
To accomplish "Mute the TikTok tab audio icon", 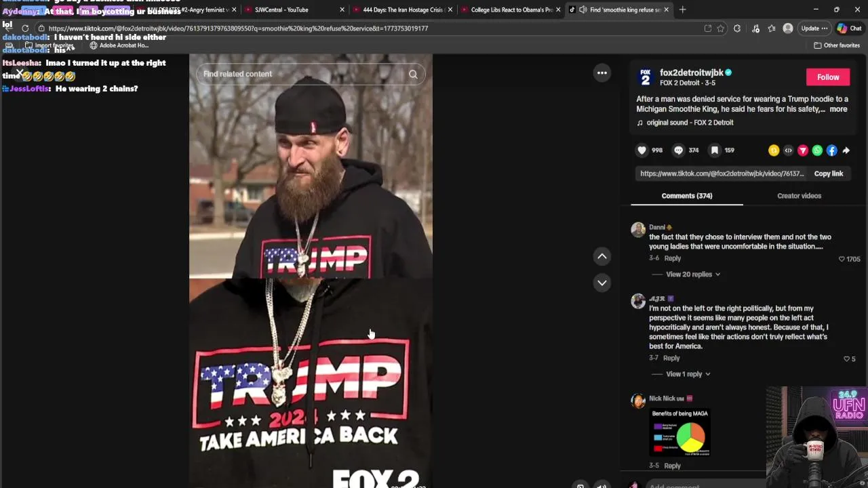I will point(583,9).
